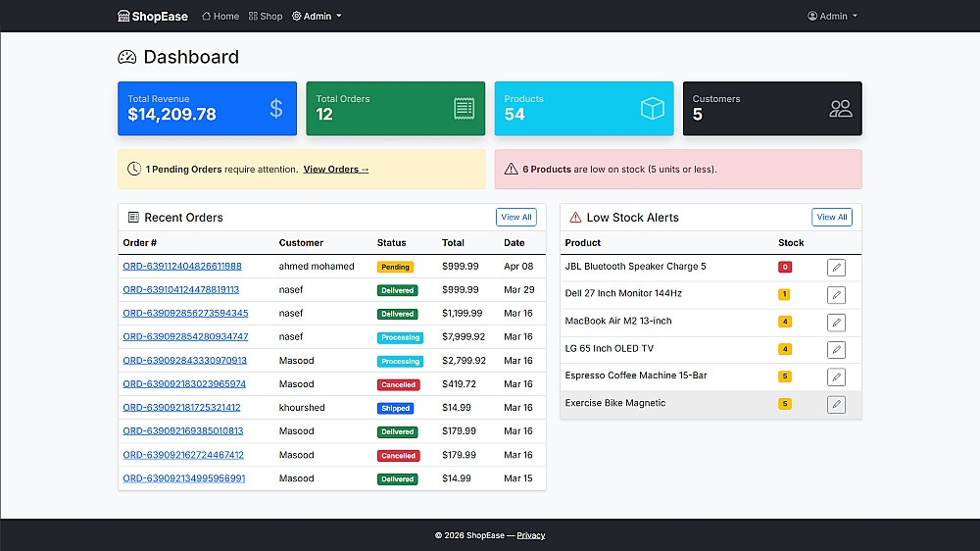Open the Admin dropdown in the navbar

[317, 17]
